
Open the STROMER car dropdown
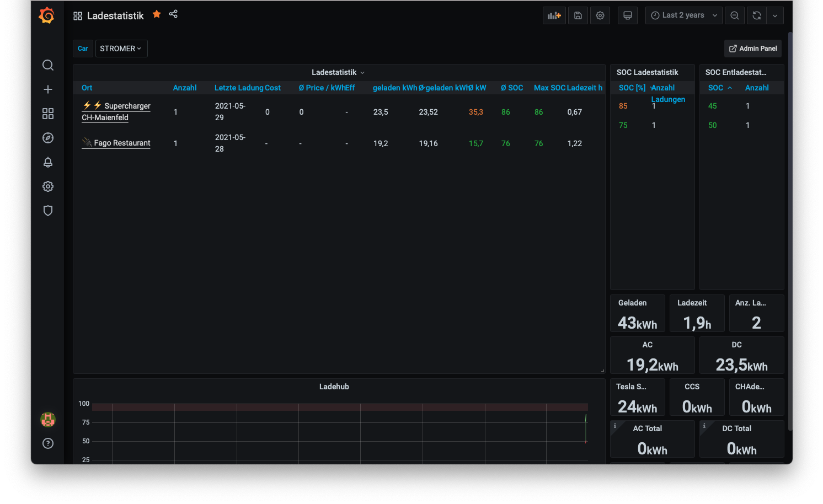tap(121, 49)
